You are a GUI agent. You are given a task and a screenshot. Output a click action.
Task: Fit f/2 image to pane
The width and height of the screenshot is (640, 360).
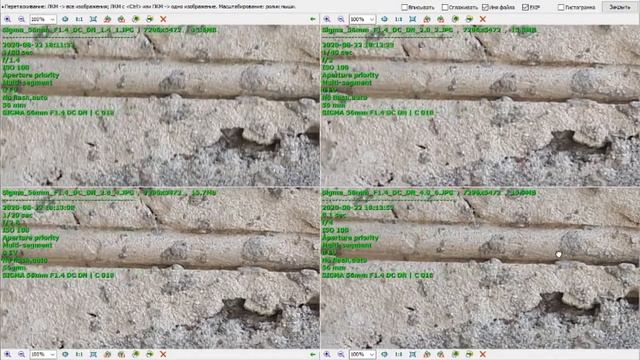click(x=413, y=19)
